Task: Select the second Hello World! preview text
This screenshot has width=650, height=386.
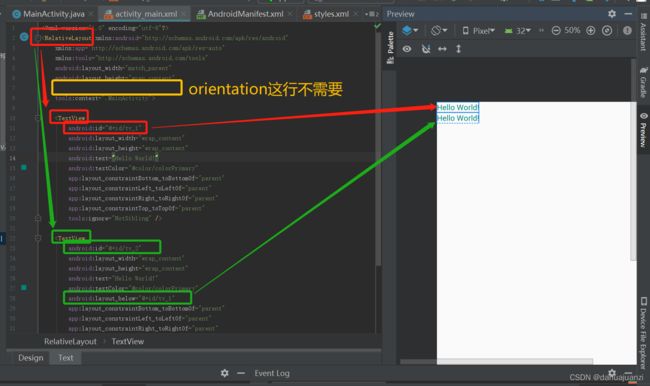Action: coord(458,118)
